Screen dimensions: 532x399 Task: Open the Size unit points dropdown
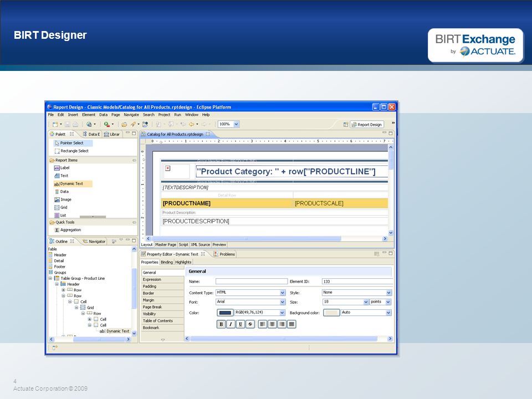click(388, 302)
